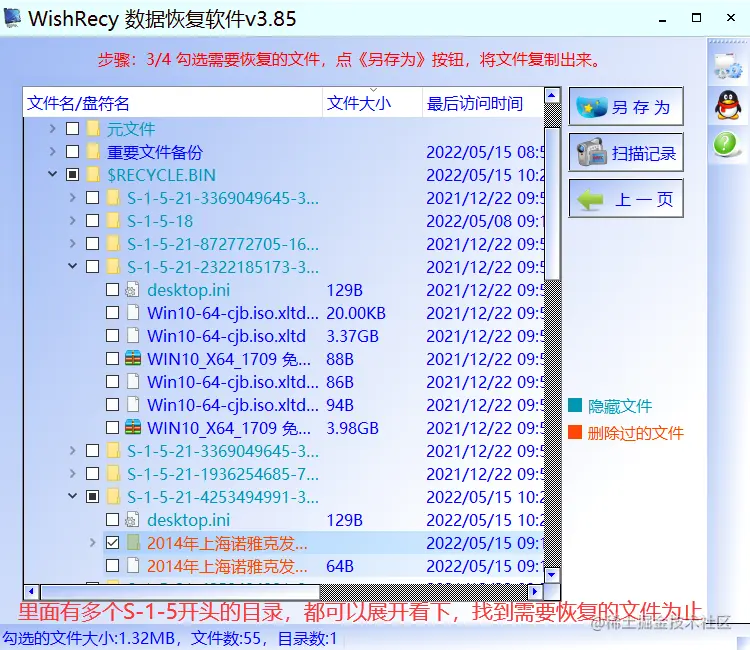
Task: Expand the 元文件 tree node
Action: click(53, 129)
